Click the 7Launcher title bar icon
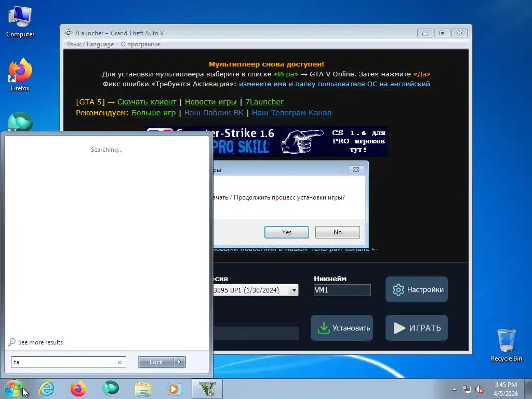 tap(69, 33)
